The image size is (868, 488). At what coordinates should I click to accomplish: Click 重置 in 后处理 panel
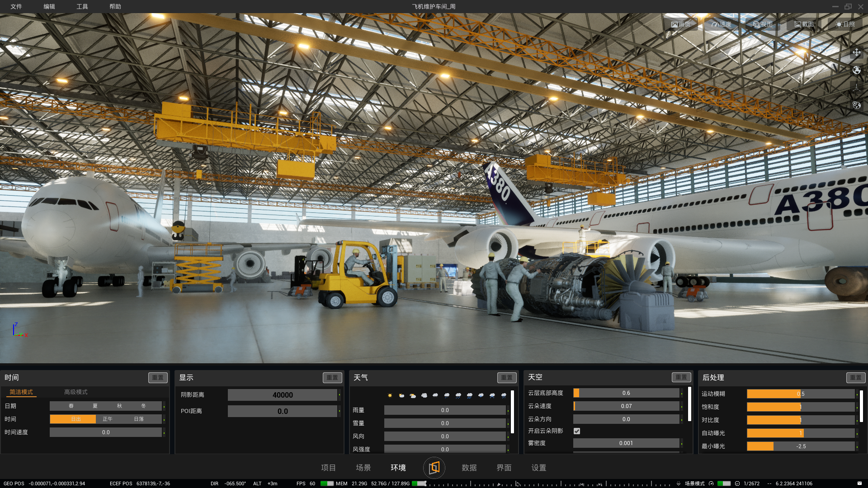point(855,378)
